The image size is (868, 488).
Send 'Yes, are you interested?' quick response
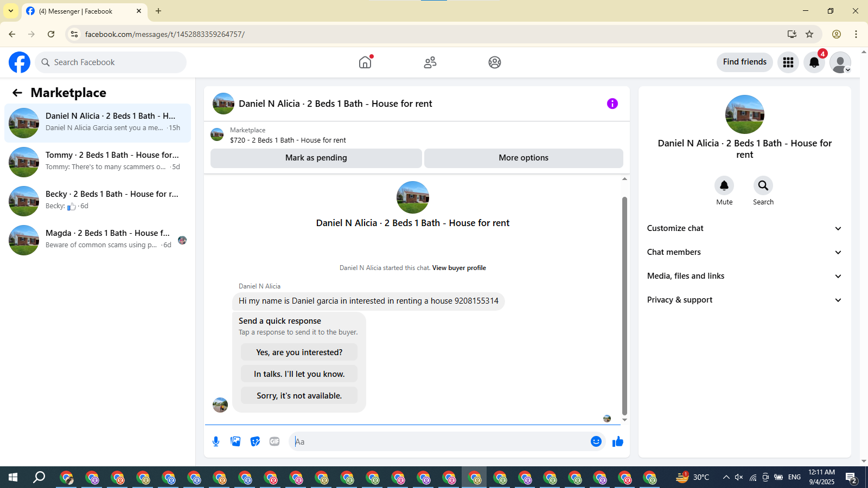(299, 352)
